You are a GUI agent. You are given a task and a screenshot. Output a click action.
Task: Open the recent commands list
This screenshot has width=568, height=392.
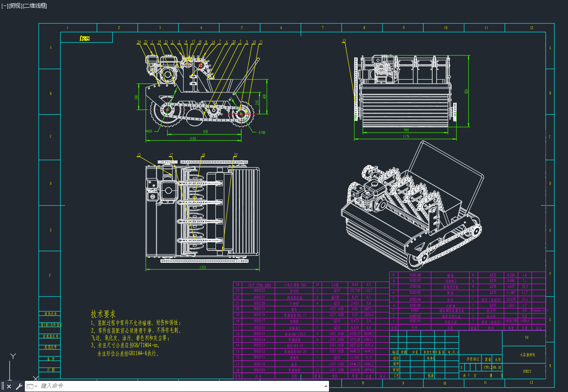coord(32,386)
